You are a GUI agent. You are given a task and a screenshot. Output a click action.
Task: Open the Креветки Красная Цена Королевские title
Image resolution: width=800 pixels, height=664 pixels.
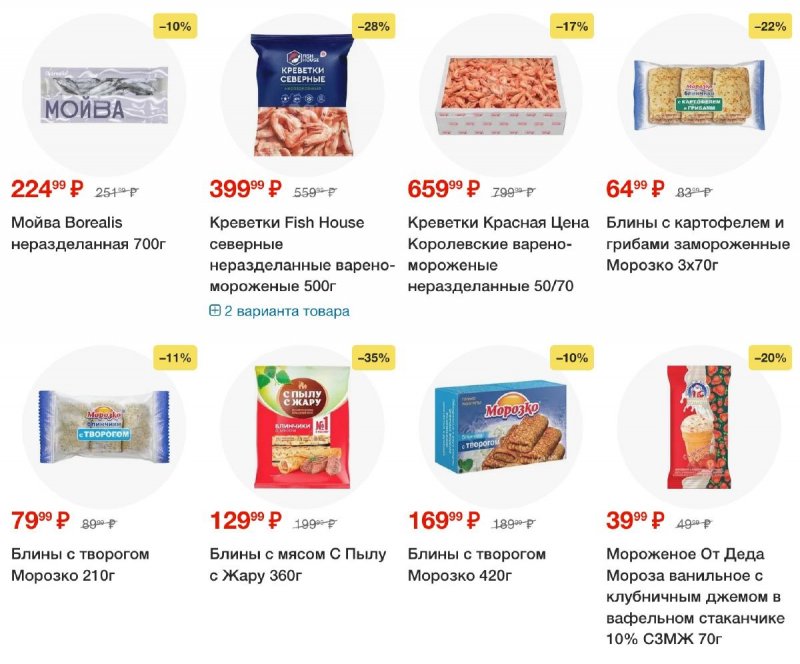(x=498, y=254)
